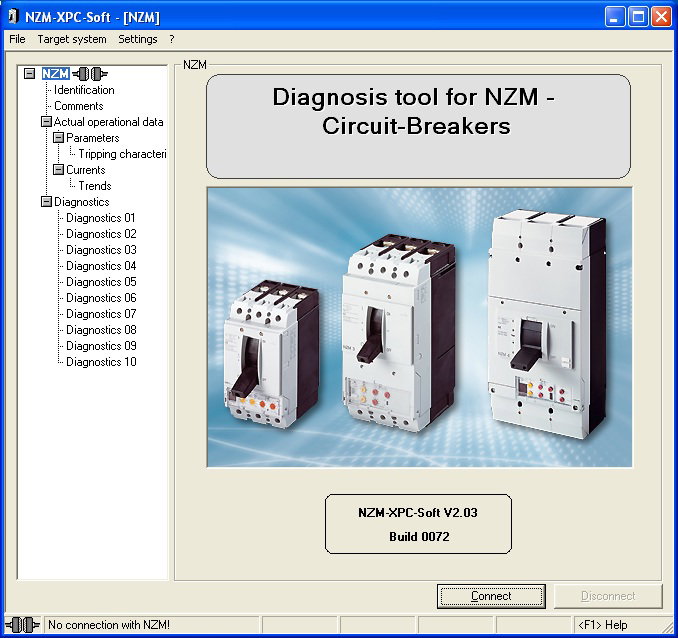Click the 'Build 0072' text
Image resolution: width=678 pixels, height=638 pixels.
pos(419,537)
